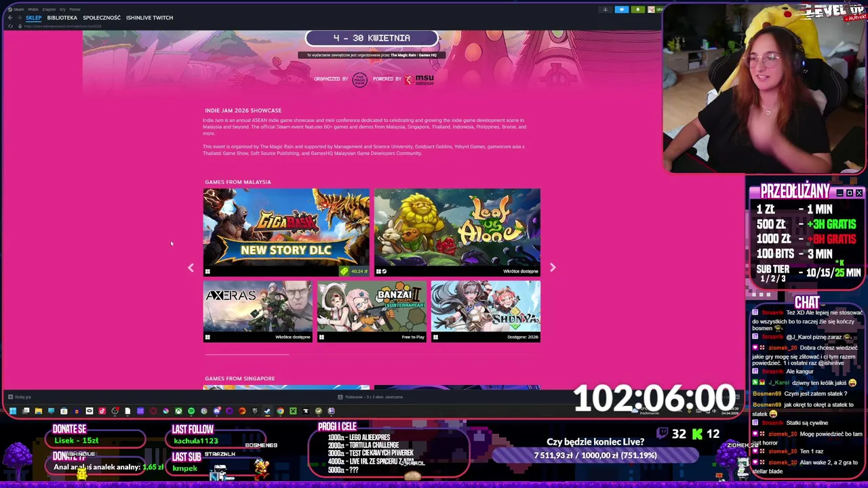868x488 pixels.
Task: Open the Pomoc menu
Action: [x=75, y=9]
